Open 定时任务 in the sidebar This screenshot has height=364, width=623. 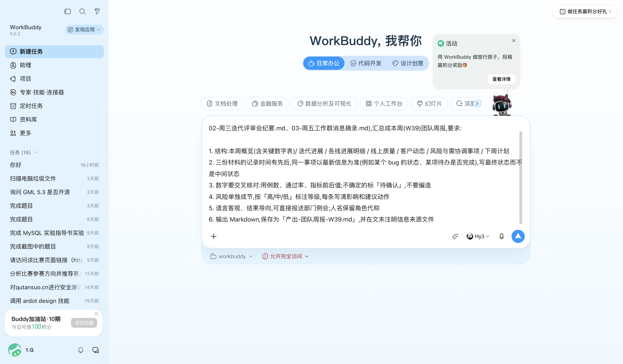click(x=54, y=106)
